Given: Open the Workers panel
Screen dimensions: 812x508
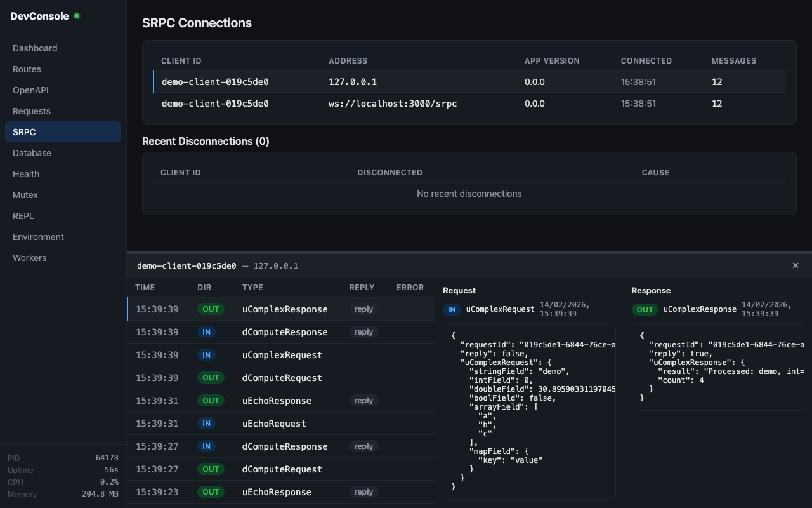Looking at the screenshot, I should pos(29,258).
